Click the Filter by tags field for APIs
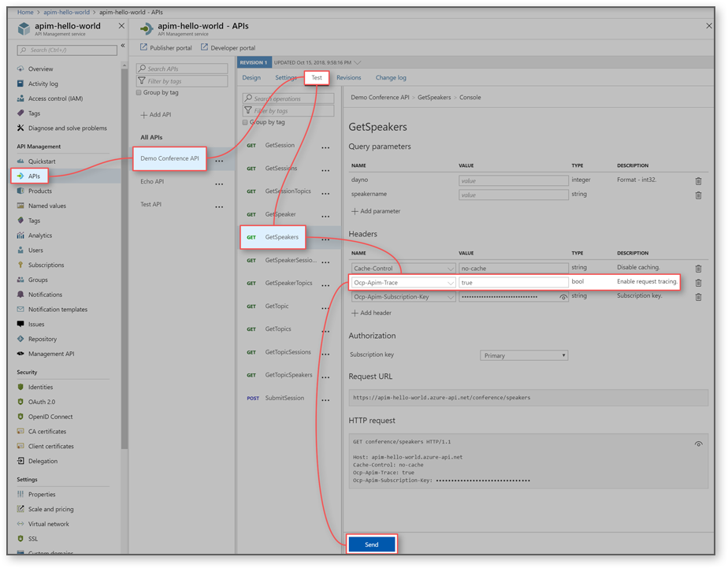 pyautogui.click(x=182, y=81)
